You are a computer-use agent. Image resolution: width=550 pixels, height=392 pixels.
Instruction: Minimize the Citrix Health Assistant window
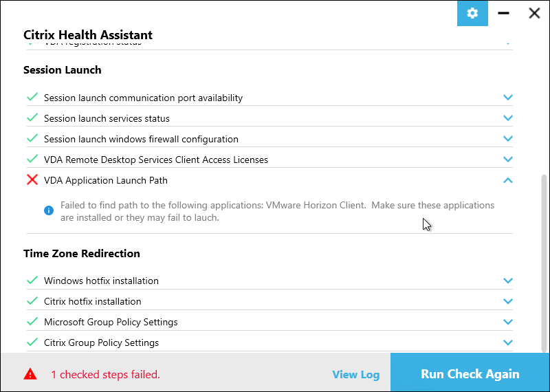click(503, 13)
